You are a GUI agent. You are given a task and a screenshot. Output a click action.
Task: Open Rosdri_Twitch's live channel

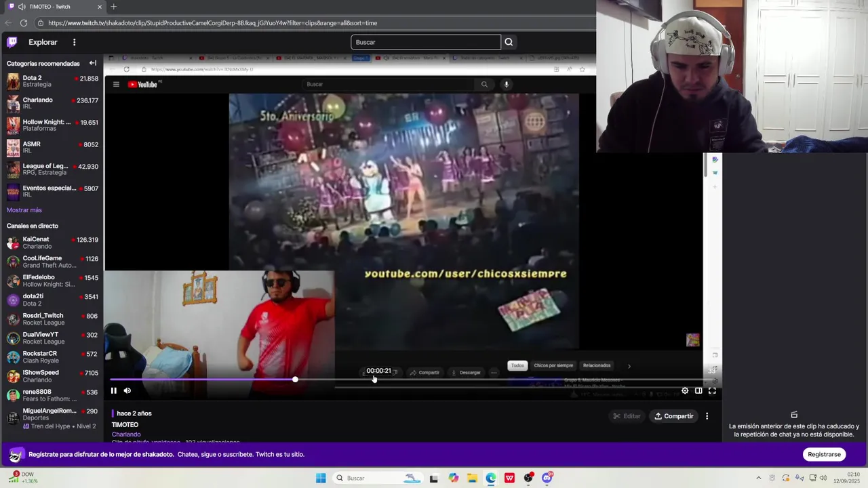tap(52, 319)
